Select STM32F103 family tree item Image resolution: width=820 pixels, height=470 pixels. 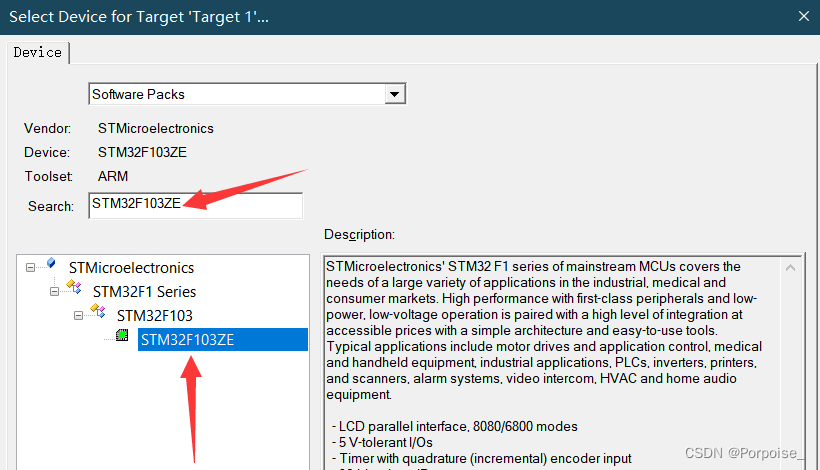point(155,316)
